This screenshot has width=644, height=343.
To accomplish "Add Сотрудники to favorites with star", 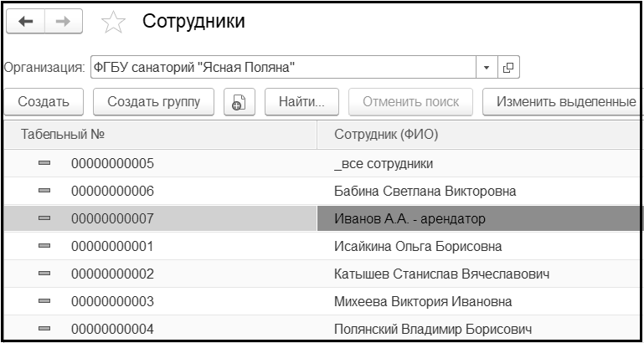I will click(x=112, y=23).
